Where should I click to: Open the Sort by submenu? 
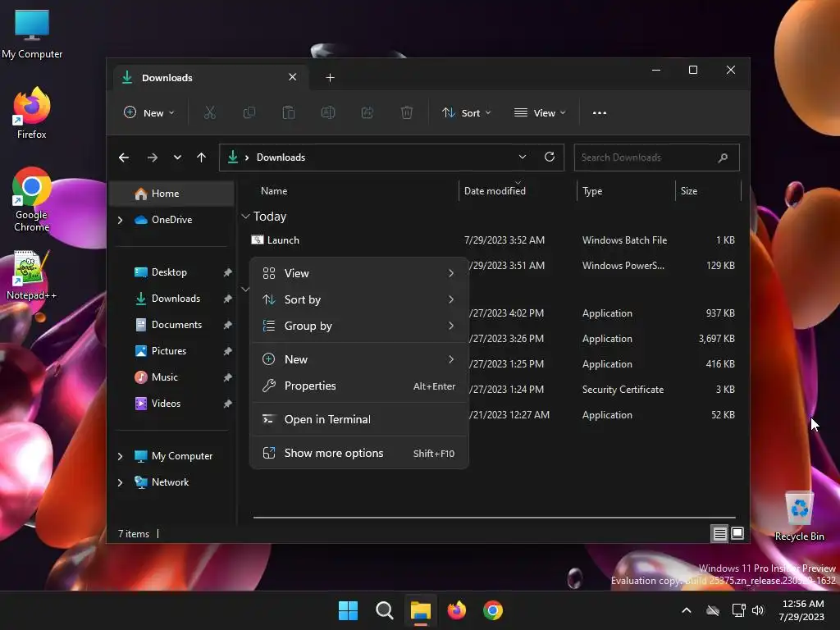tap(359, 299)
